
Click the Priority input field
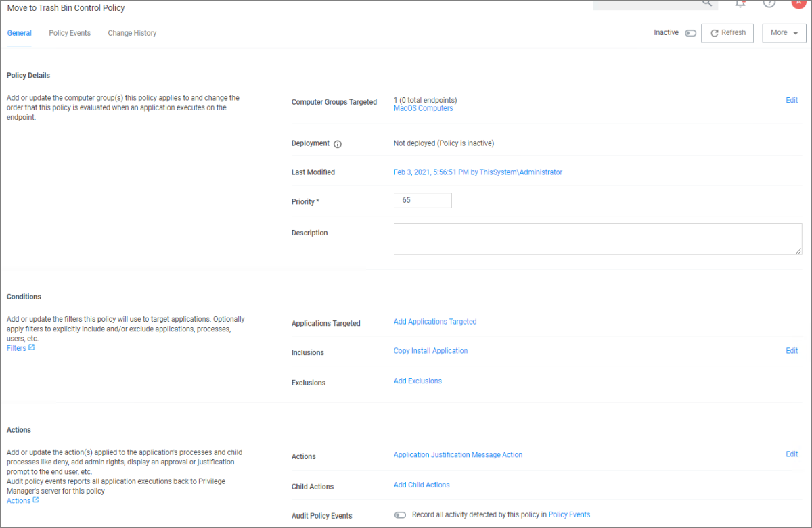(x=422, y=201)
